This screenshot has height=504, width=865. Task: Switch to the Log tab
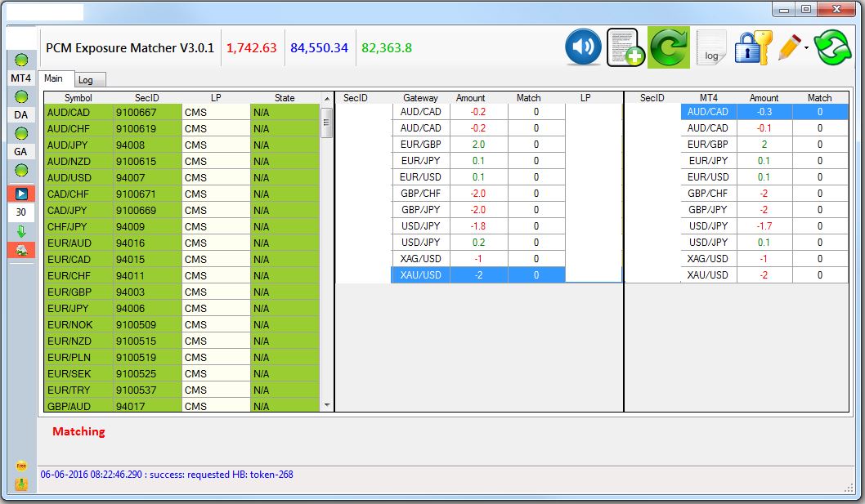coord(85,80)
